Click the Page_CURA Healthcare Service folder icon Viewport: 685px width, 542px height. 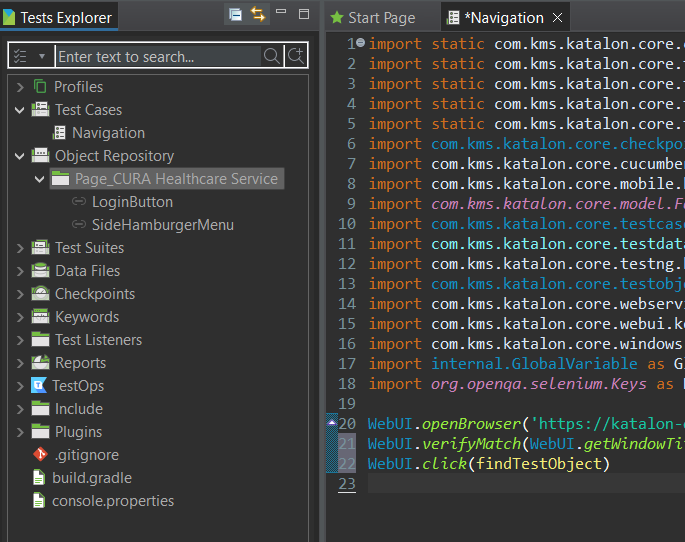click(60, 178)
